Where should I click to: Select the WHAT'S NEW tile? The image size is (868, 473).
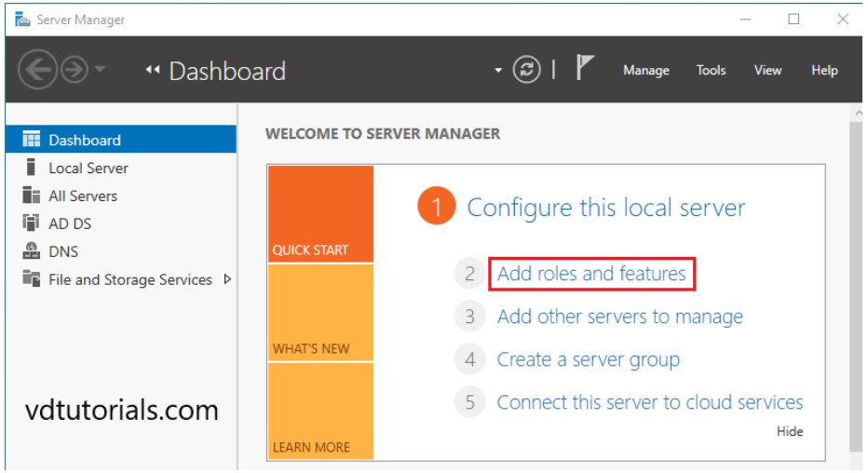(320, 313)
